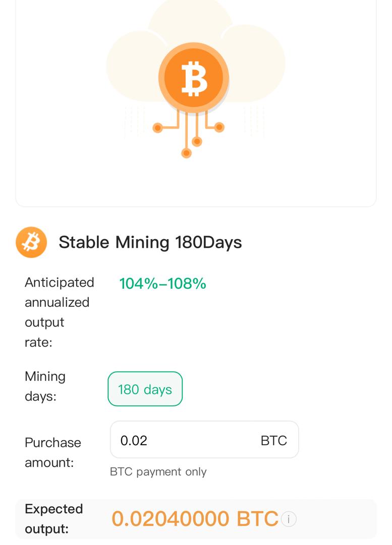Viewport: 392px width, 545px height.
Task: Click the 0.02040000 BTC expected output value
Action: (x=195, y=519)
